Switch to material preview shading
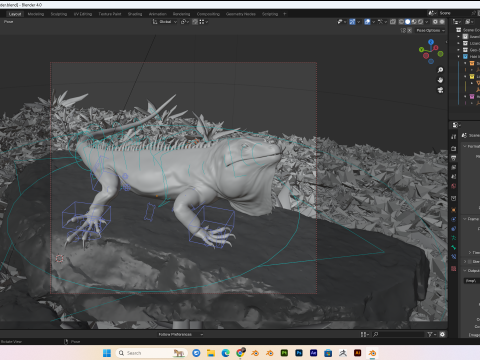Image resolution: width=480 pixels, height=360 pixels. click(x=414, y=22)
